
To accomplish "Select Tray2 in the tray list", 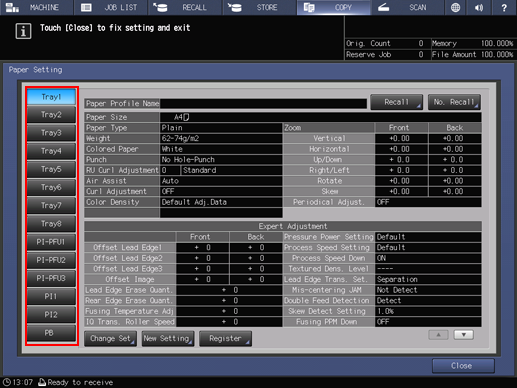I will (x=51, y=115).
